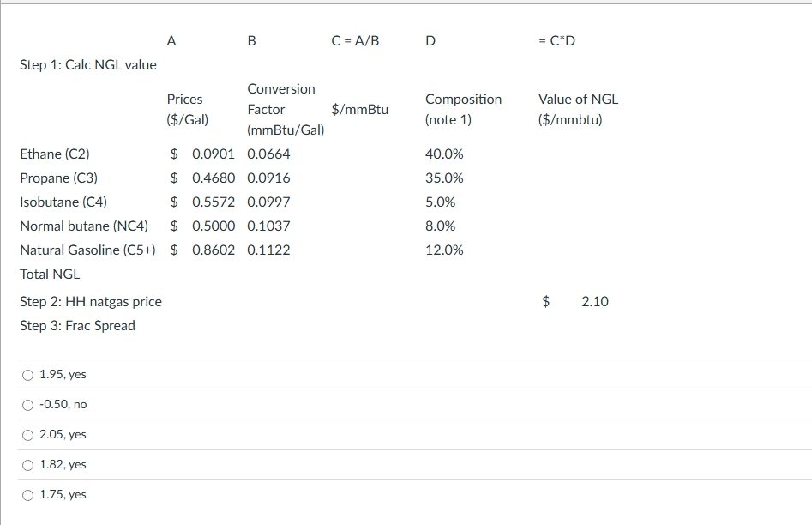The image size is (812, 525).
Task: Click the HH natgas price value 2.10
Action: (x=594, y=302)
